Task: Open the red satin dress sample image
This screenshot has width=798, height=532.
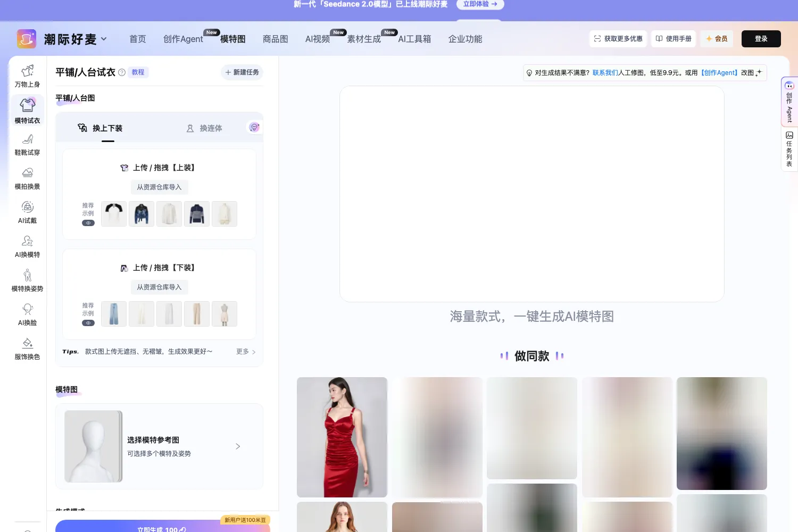Action: tap(342, 437)
